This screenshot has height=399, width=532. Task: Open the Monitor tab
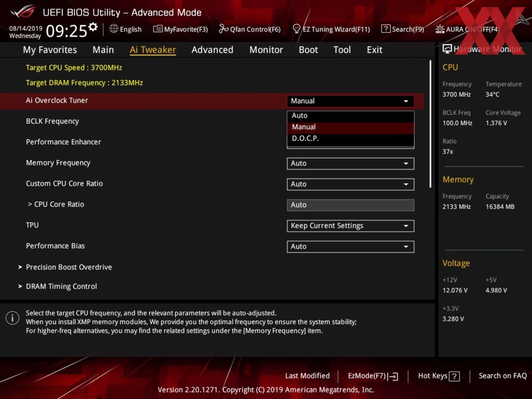point(266,50)
